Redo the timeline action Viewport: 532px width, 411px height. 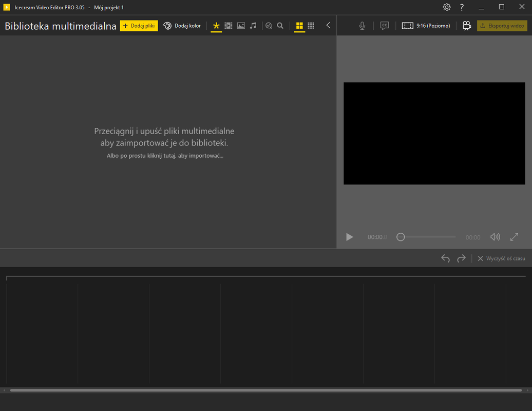(462, 258)
